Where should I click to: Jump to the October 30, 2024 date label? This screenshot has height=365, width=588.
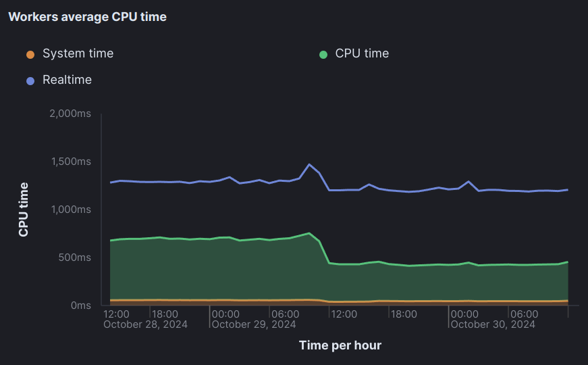pos(493,324)
